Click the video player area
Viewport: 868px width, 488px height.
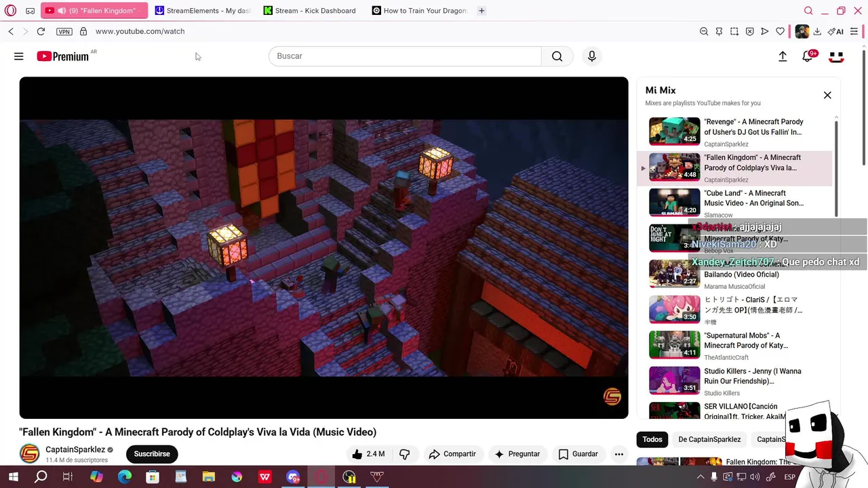tap(323, 247)
